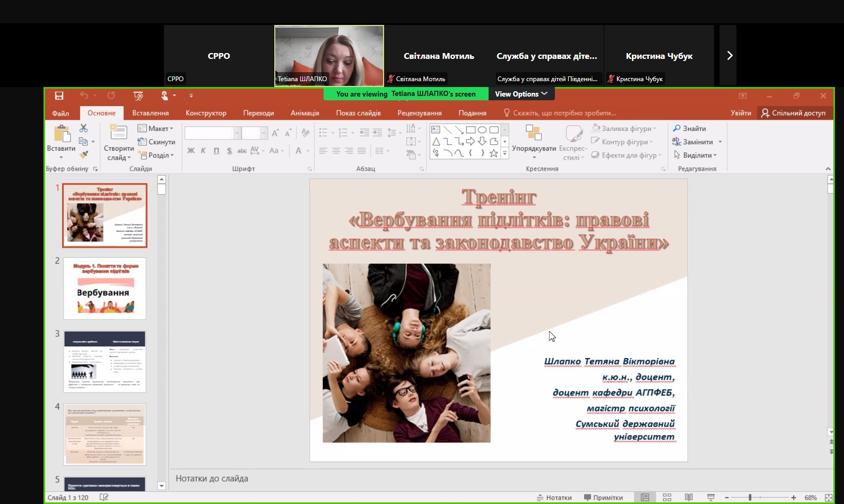The width and height of the screenshot is (844, 504).
Task: Select slide 2 thumbnail titled Вербування
Action: pos(105,289)
